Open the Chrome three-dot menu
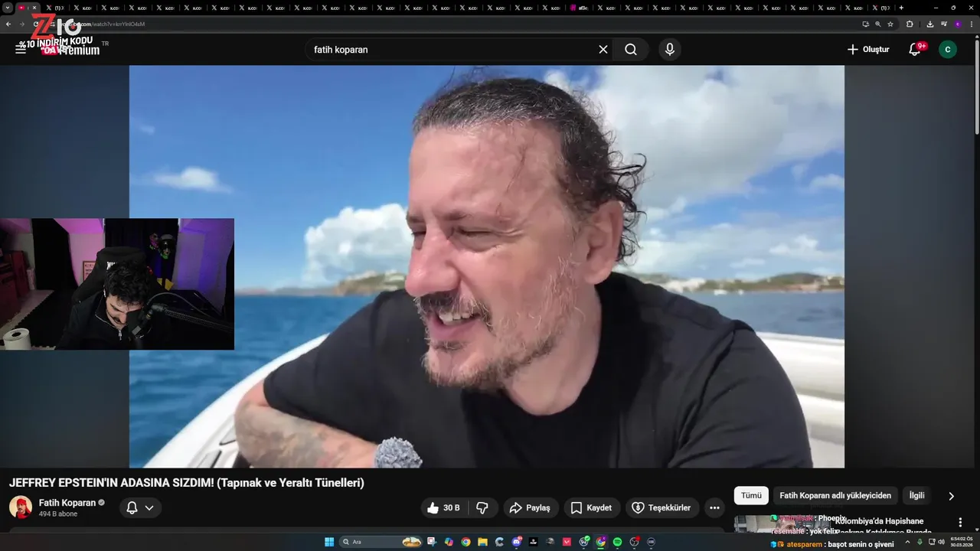 pos(971,24)
